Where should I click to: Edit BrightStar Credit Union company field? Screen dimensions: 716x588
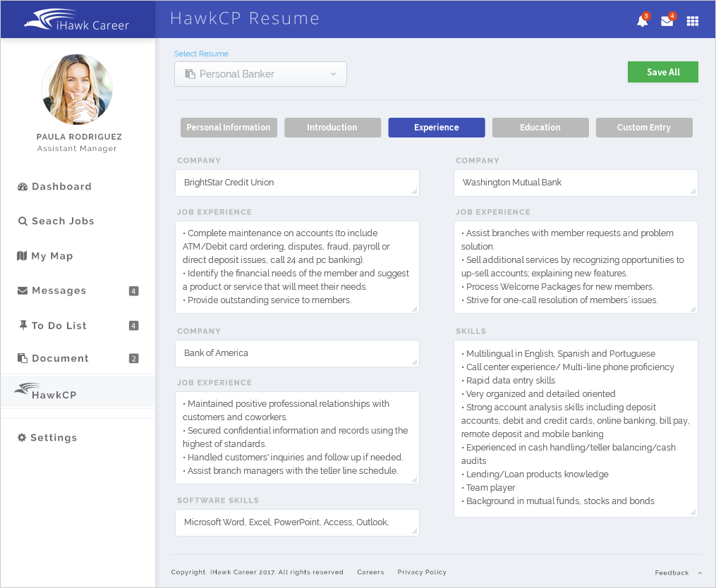[297, 183]
